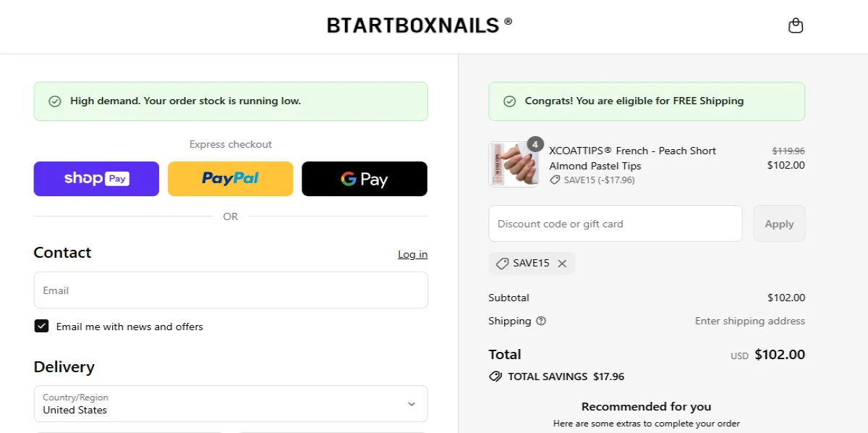Open the Country/Region dropdown
The width and height of the screenshot is (868, 433).
coord(411,403)
